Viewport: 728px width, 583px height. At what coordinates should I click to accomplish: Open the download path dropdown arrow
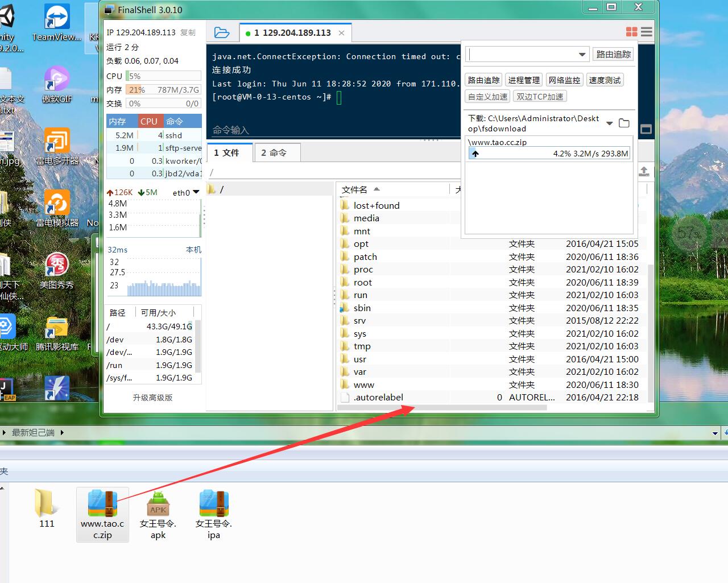610,123
